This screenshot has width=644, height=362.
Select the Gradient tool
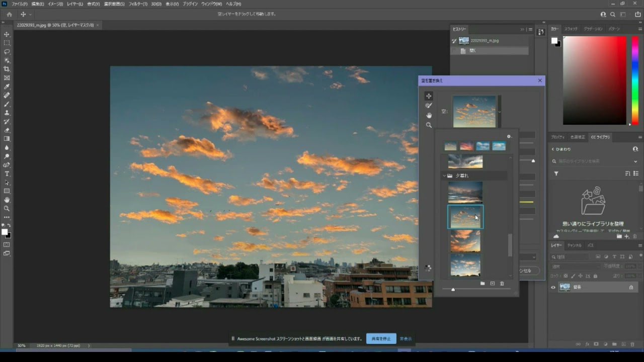point(7,139)
